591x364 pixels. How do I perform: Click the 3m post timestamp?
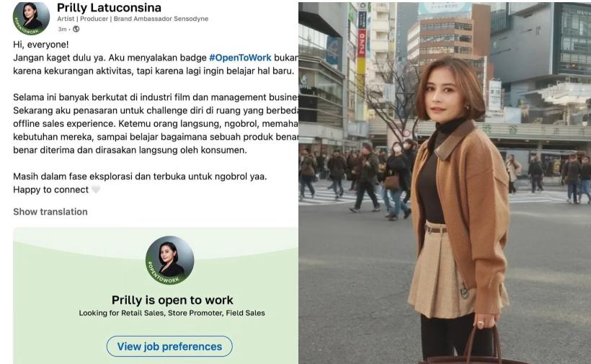coord(62,29)
